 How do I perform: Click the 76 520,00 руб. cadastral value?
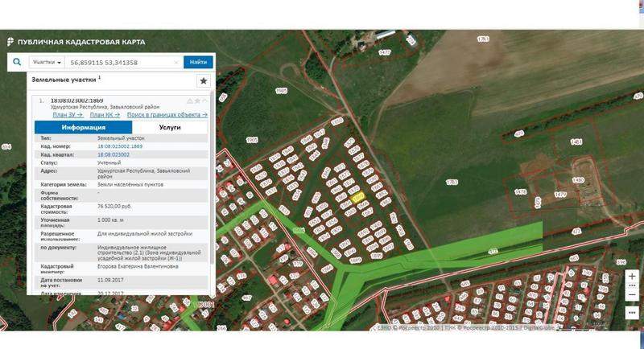[114, 207]
